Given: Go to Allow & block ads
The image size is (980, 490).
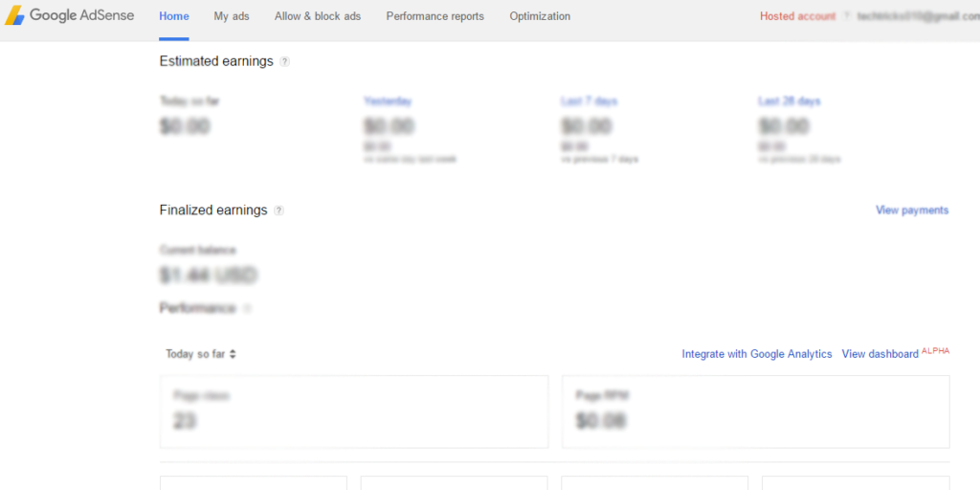Looking at the screenshot, I should (x=318, y=16).
